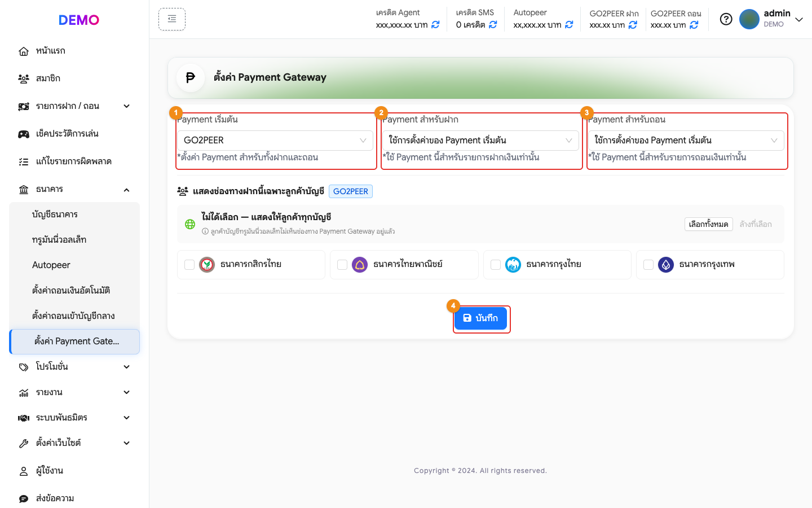Screen dimensions: 812x508
Task: Open the Payment สำหรับถอน dropdown
Action: tap(686, 141)
